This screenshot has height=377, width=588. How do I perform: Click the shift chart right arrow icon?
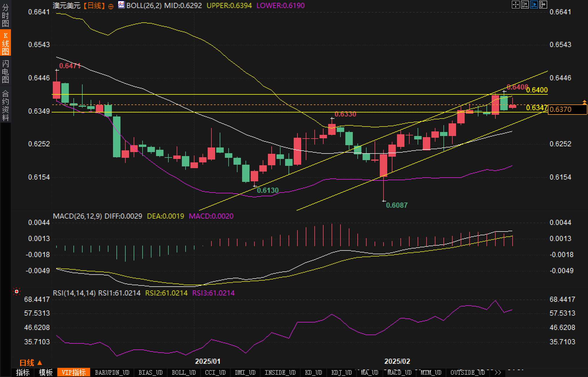(543, 5)
